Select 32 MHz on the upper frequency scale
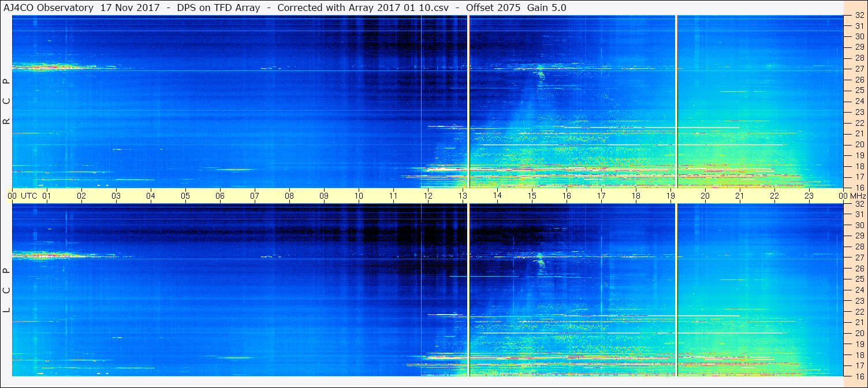Image resolution: width=868 pixels, height=388 pixels. [859, 16]
